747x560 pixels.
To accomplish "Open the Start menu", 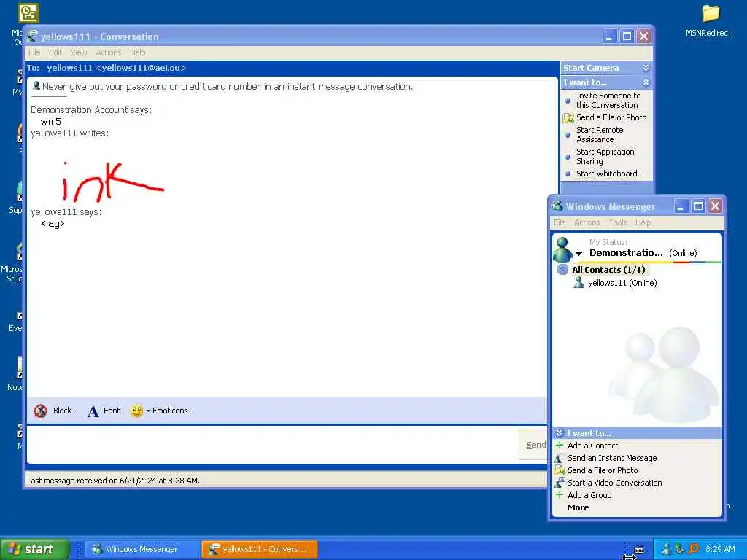I will tap(34, 549).
